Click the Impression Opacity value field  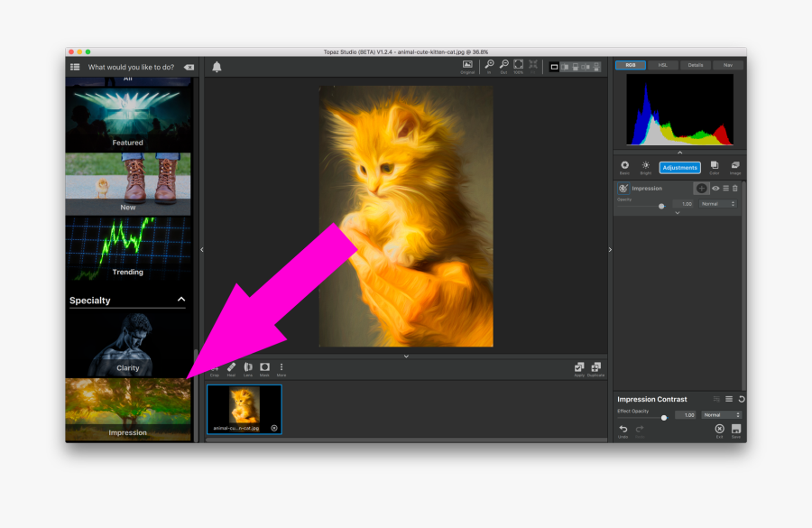tap(684, 204)
